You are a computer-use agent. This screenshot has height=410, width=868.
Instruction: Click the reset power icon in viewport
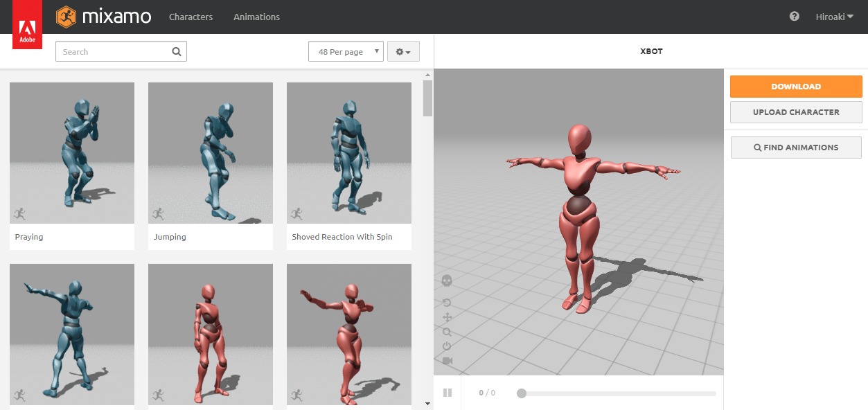click(447, 346)
